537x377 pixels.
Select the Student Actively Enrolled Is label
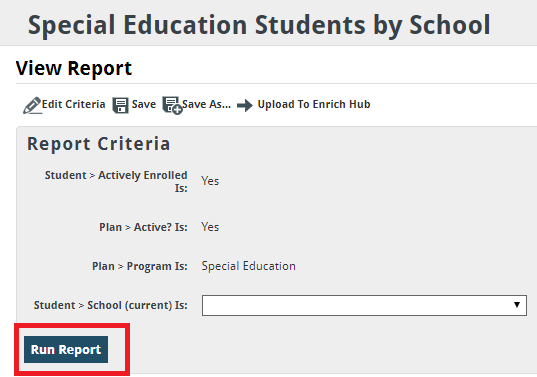[116, 181]
